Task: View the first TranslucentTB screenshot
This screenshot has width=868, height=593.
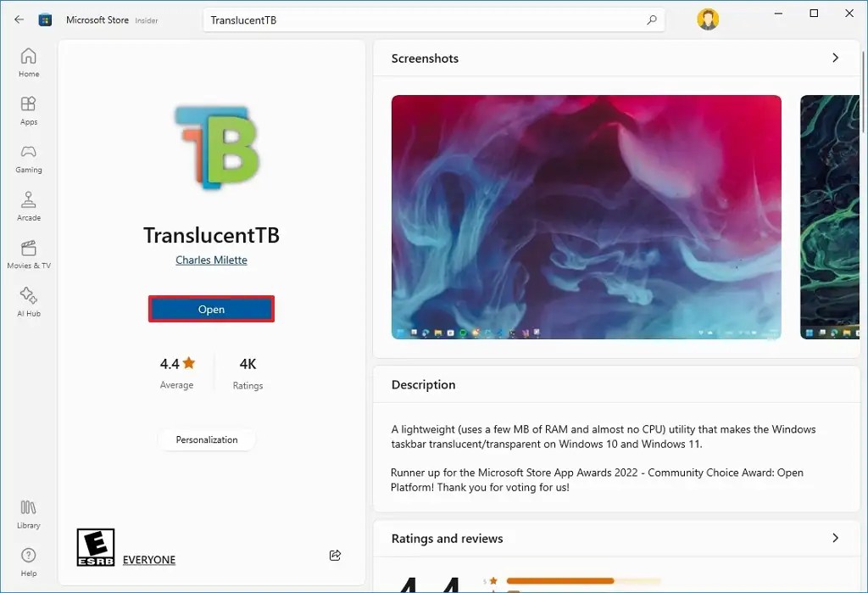Action: click(585, 216)
